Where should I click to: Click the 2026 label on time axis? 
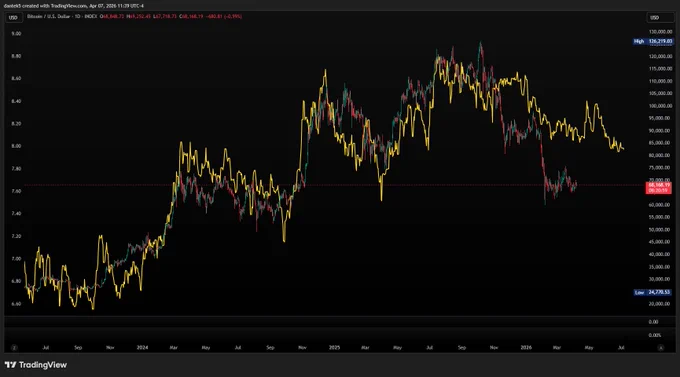[526, 347]
